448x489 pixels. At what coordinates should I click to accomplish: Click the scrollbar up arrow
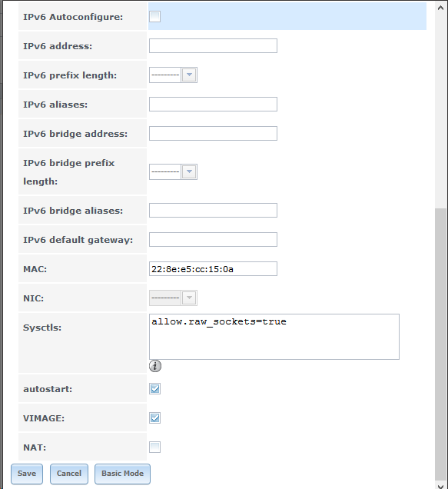tap(440, 8)
